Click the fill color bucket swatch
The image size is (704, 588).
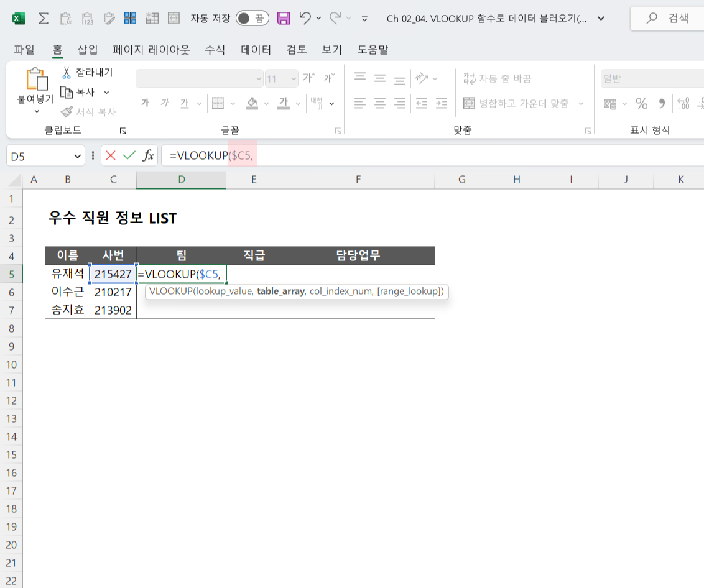click(x=252, y=104)
